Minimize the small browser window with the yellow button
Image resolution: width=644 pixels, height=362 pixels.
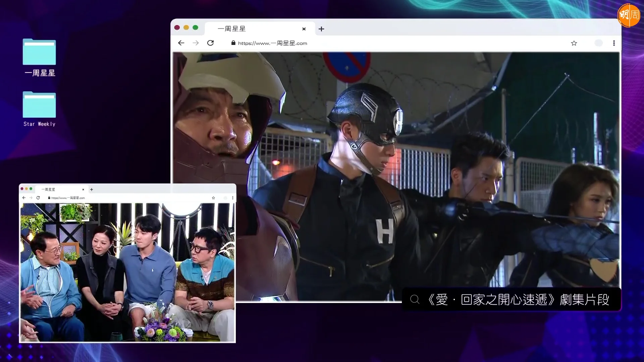coord(26,189)
